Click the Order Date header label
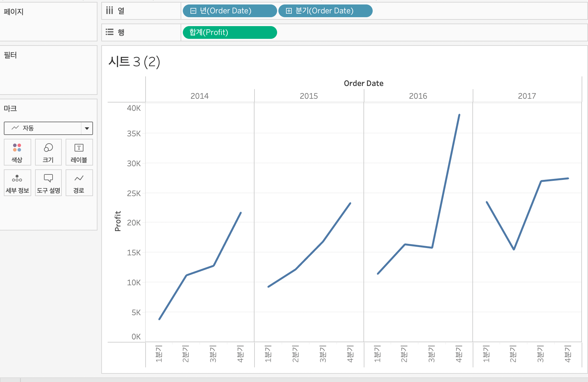 click(x=363, y=83)
